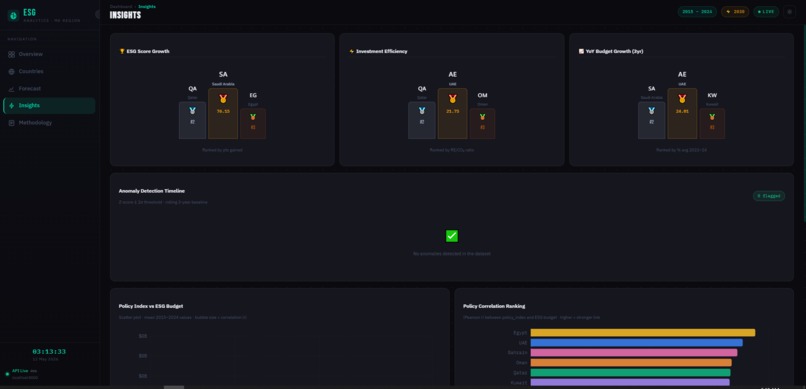Click the Bahrain pink correlation bar
Viewport: 806px width, 389px height.
pos(634,353)
